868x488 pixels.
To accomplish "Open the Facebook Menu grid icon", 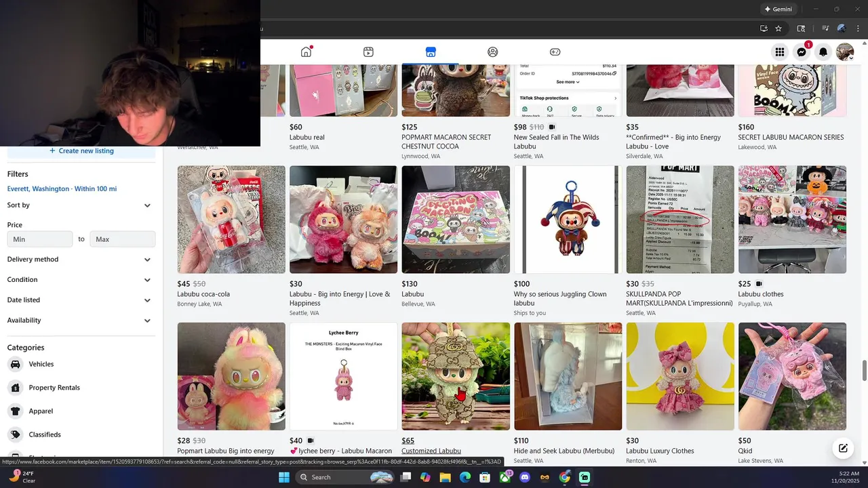I will [780, 52].
